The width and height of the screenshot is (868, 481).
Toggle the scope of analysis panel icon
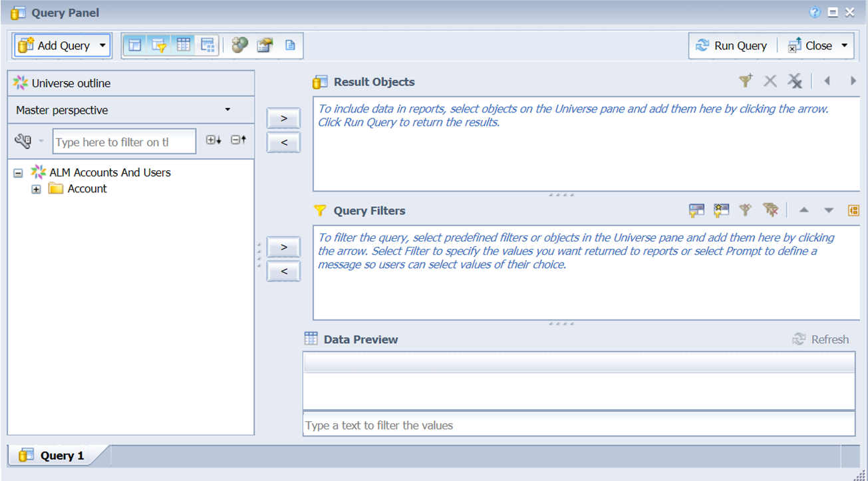(x=208, y=45)
